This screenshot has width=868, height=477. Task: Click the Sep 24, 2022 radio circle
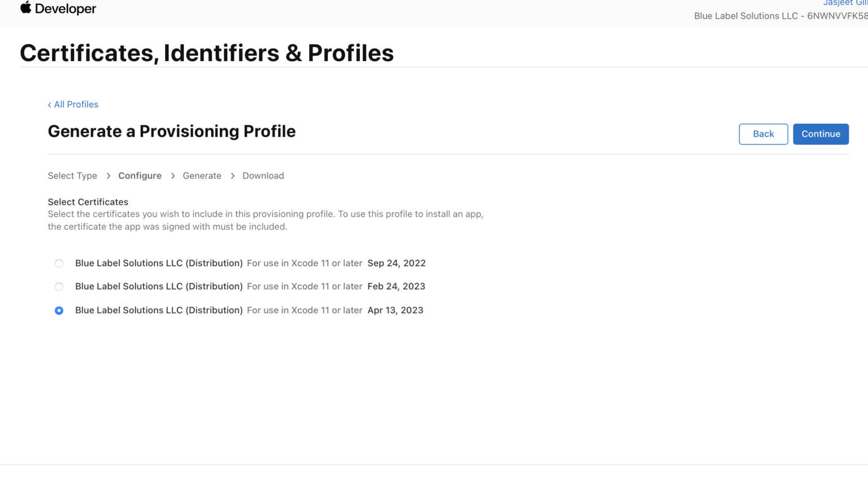(x=59, y=263)
